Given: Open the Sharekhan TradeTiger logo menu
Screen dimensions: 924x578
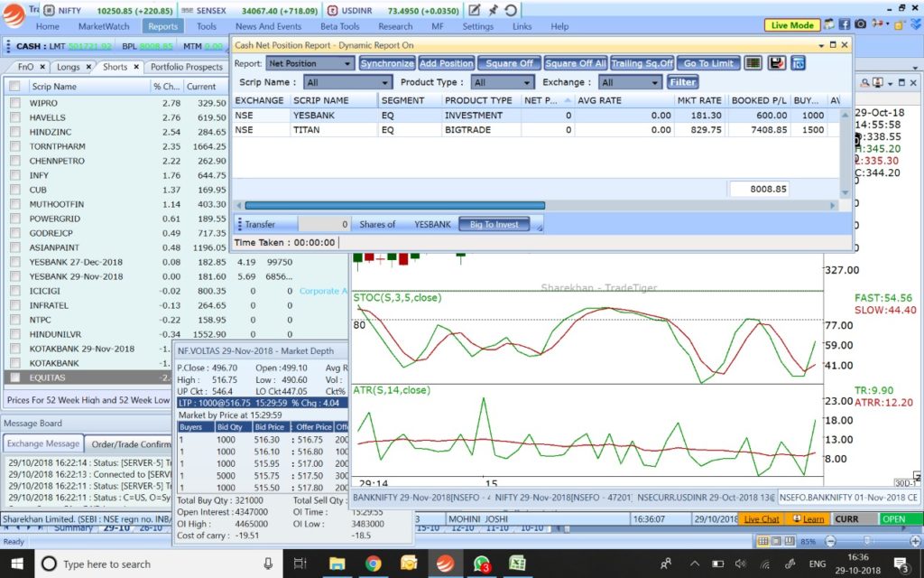Looking at the screenshot, I should click(x=14, y=16).
